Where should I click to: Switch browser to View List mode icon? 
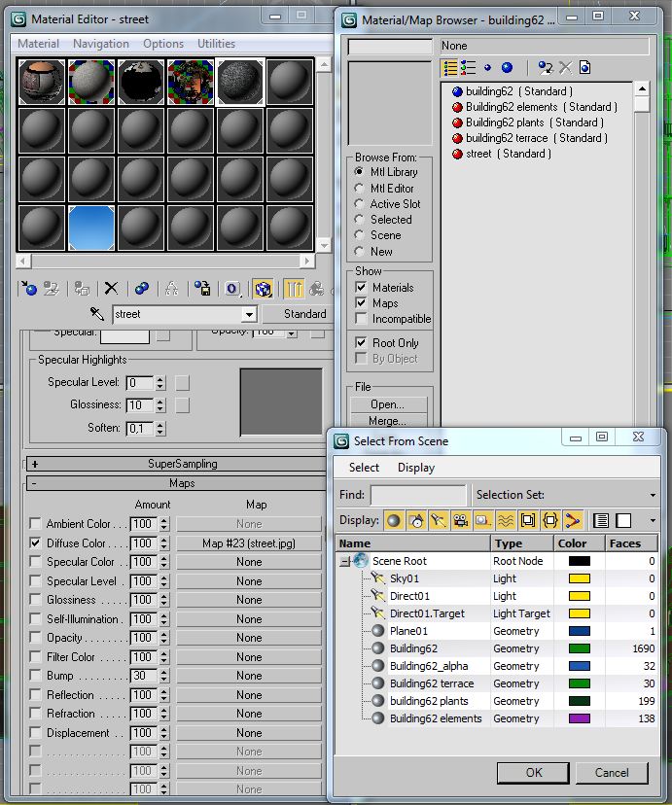pyautogui.click(x=450, y=67)
